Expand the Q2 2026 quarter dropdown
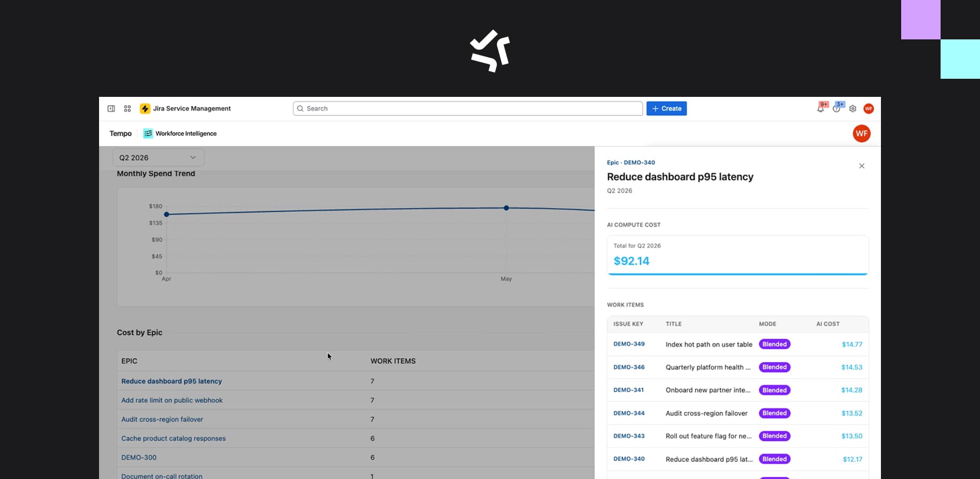Screen dimensions: 980x479 [158, 158]
